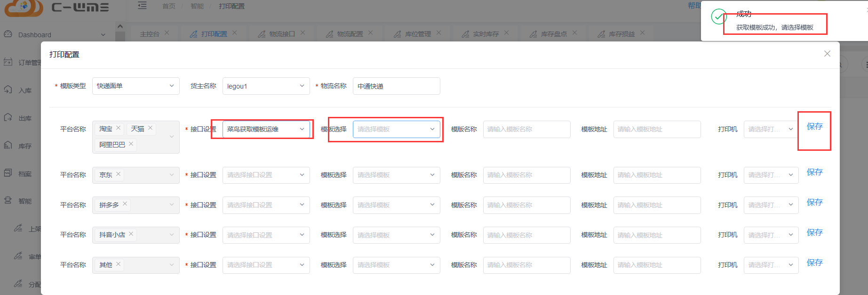Image resolution: width=868 pixels, height=295 pixels.
Task: Remove the 抖音小店 platform tag
Action: 131,234
